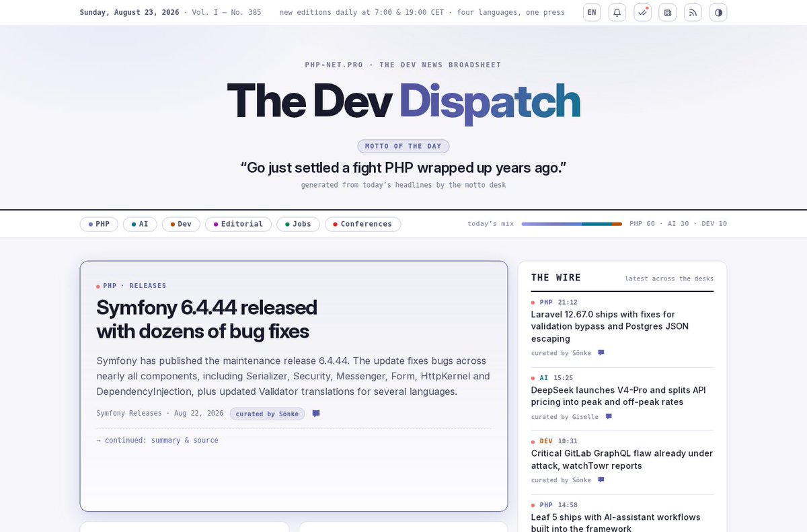Open the Critical GitLab GraphQL flaw headline
The image size is (807, 532).
point(622,459)
